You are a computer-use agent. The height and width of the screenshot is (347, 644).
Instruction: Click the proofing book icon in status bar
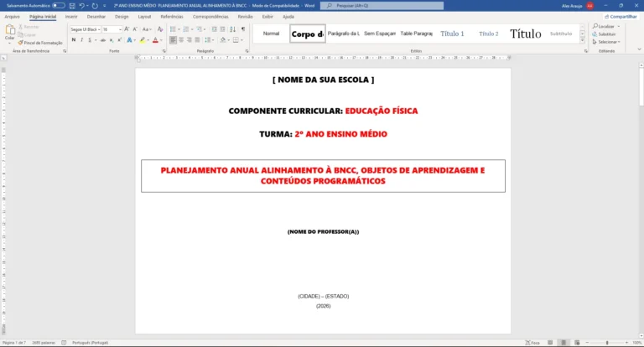click(x=64, y=343)
